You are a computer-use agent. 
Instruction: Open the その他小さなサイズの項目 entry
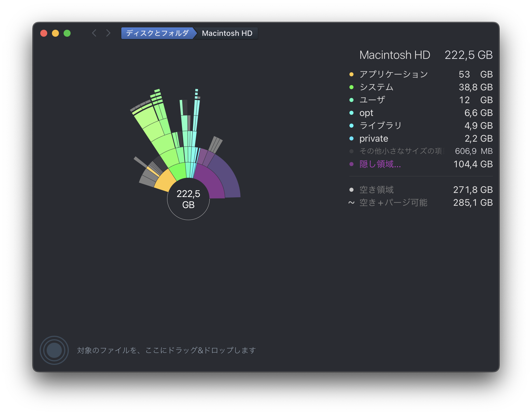pos(421,151)
